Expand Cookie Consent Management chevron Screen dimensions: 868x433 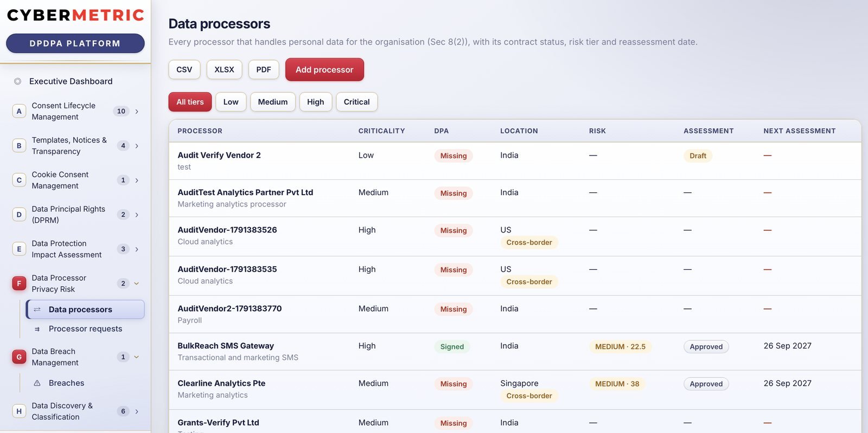(137, 180)
